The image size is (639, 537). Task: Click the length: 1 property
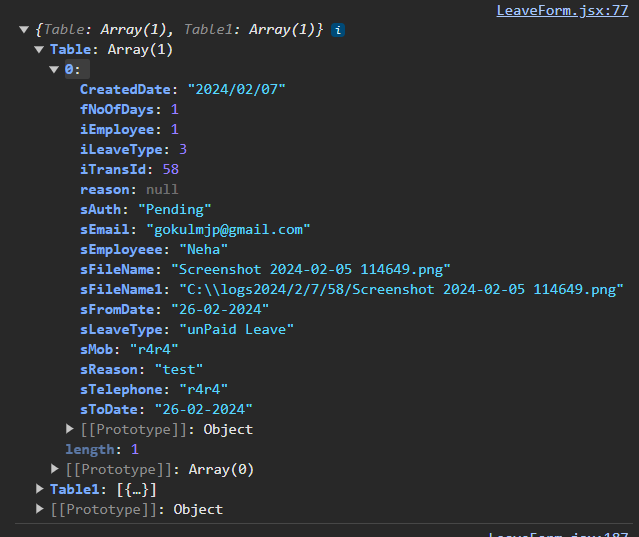click(x=101, y=449)
